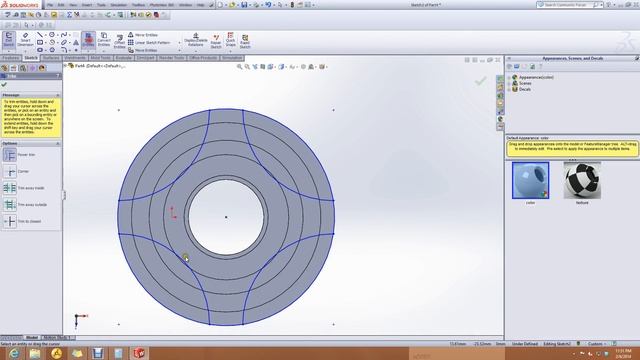Switch to the Features tab
Screen dimensions: 640x360
click(11, 58)
